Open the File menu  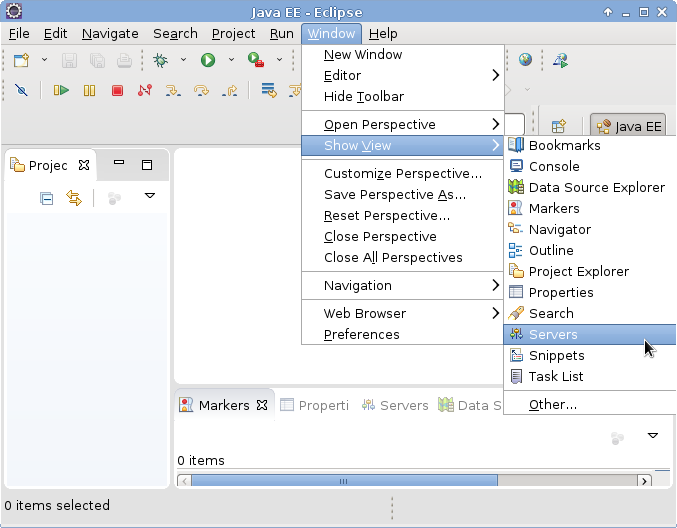(19, 34)
